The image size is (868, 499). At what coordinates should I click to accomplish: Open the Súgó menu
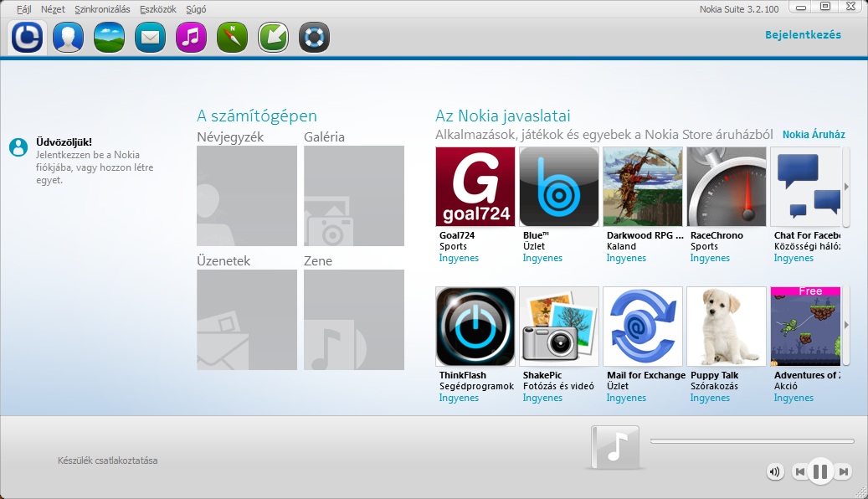pos(196,9)
